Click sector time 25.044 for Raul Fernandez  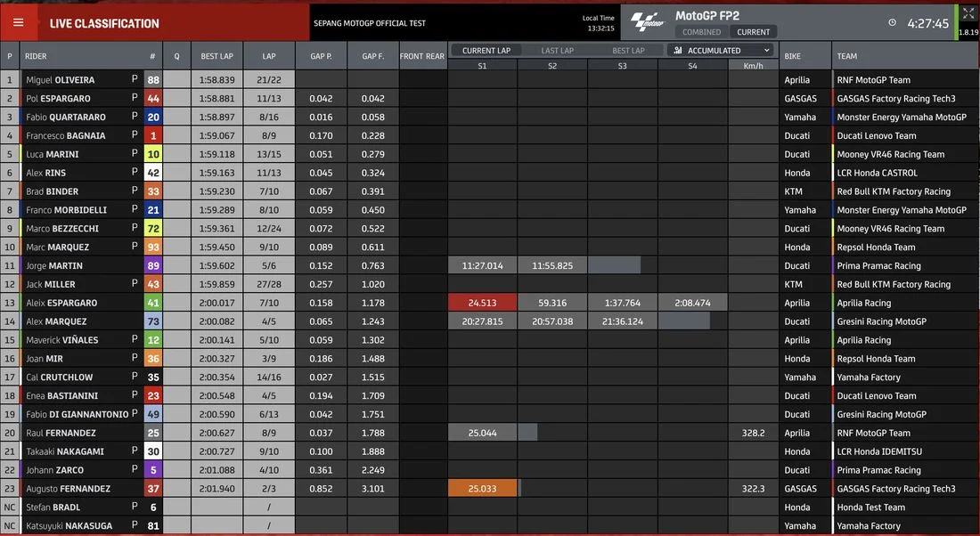point(482,433)
